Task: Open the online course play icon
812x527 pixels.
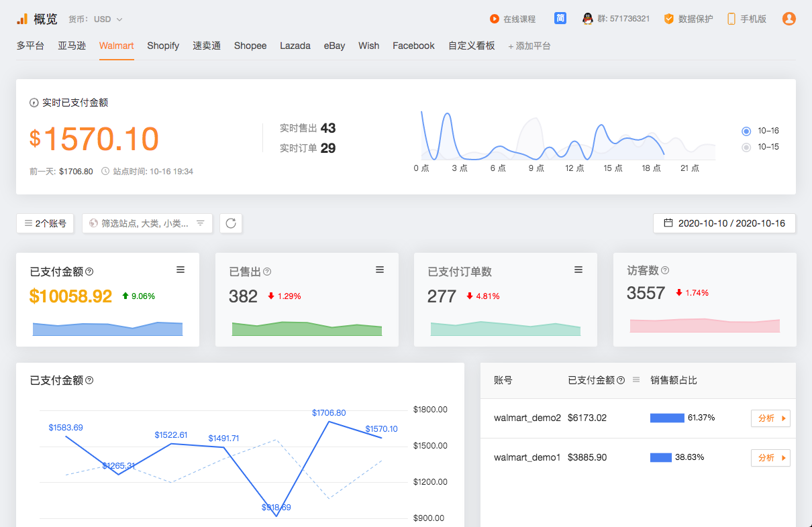Action: 494,19
